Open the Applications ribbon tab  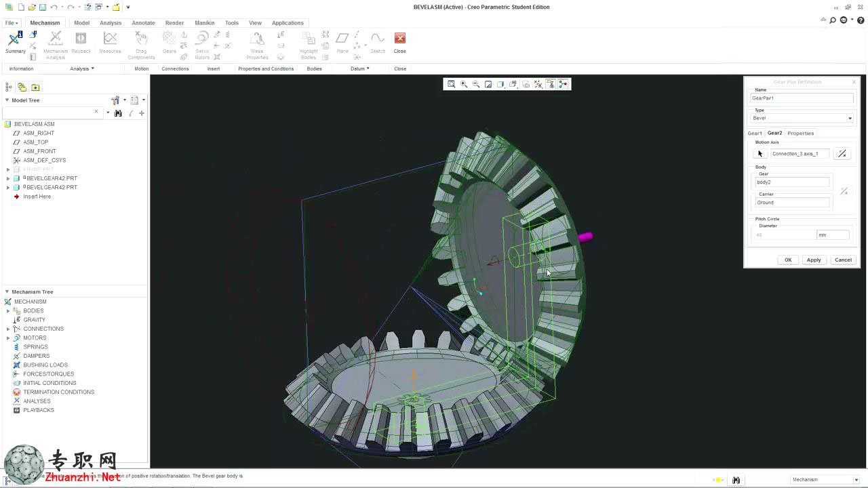[x=288, y=23]
